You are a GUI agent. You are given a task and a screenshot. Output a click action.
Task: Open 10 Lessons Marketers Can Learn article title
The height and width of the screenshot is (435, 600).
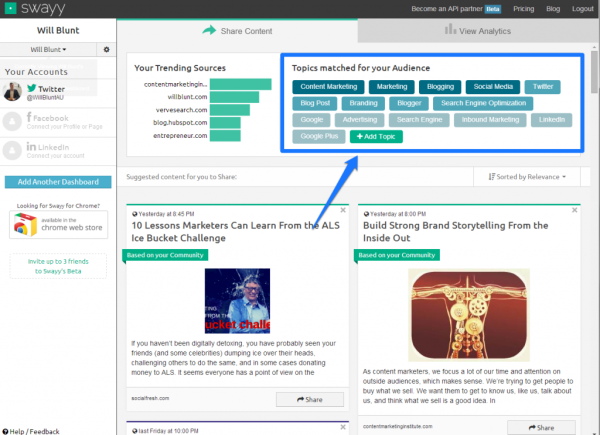click(x=235, y=232)
